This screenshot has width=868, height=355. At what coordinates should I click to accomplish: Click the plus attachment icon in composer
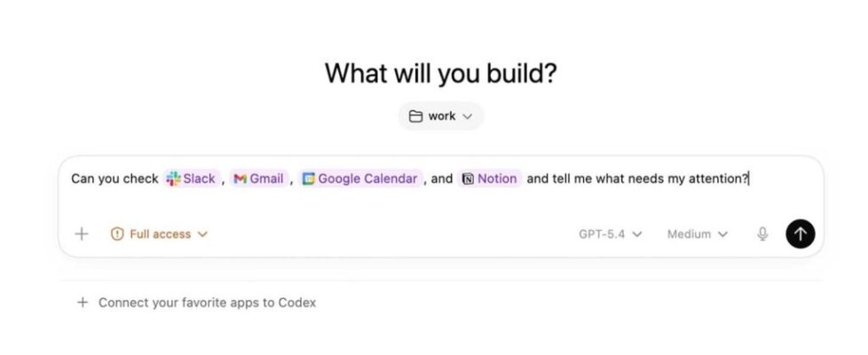point(82,234)
